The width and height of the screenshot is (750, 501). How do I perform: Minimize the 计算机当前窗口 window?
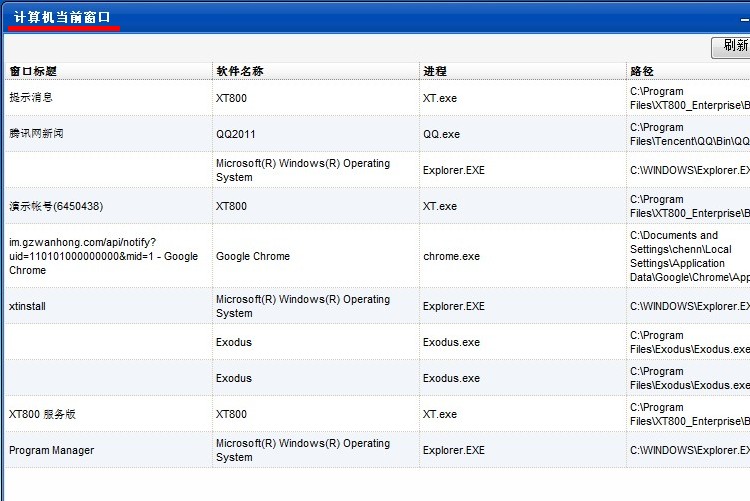[745, 20]
